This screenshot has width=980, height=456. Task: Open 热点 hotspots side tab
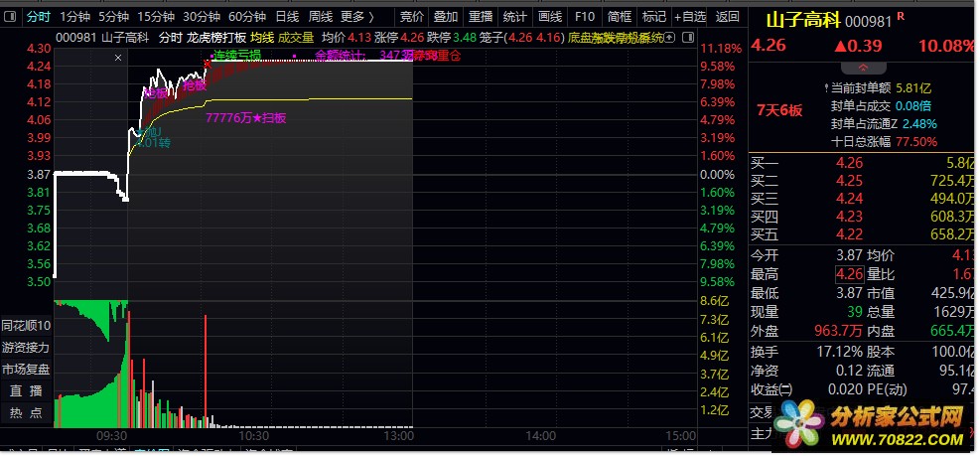tap(26, 413)
